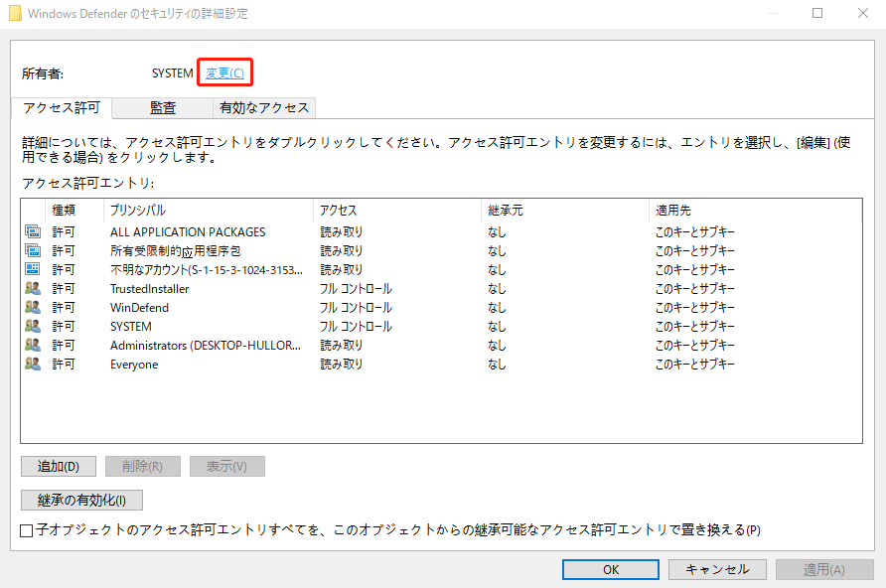Select the Everyone principal entry
The image size is (886, 588).
coord(134,364)
